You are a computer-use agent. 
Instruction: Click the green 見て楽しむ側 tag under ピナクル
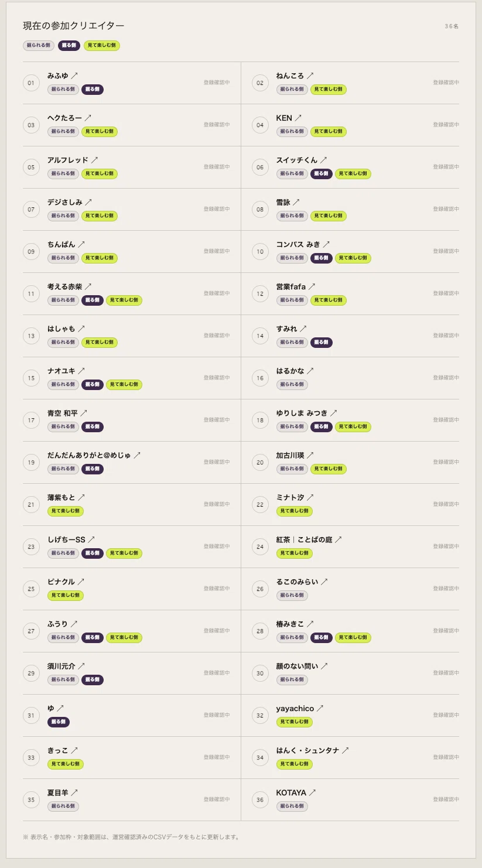66,596
